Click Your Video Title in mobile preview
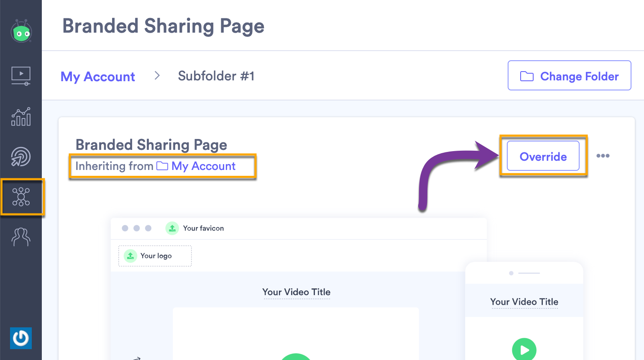This screenshot has width=644, height=360. coord(524,302)
